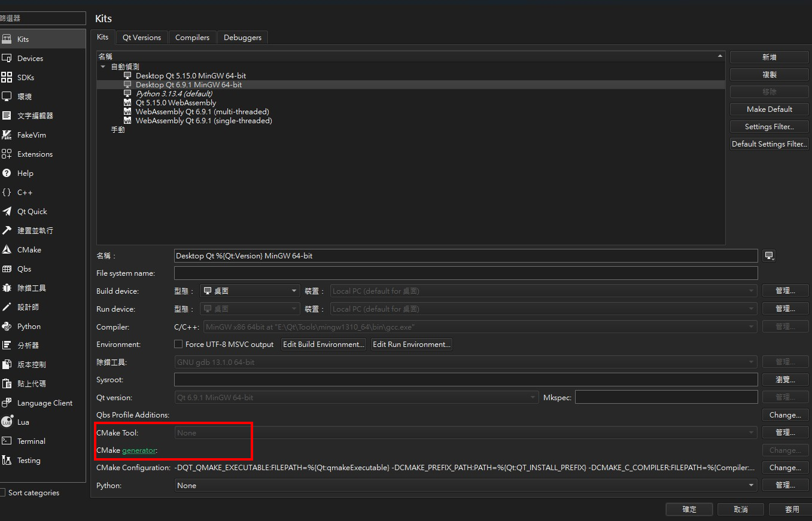Select the Terminal sidebar icon
Image resolution: width=812 pixels, height=521 pixels.
pyautogui.click(x=7, y=441)
